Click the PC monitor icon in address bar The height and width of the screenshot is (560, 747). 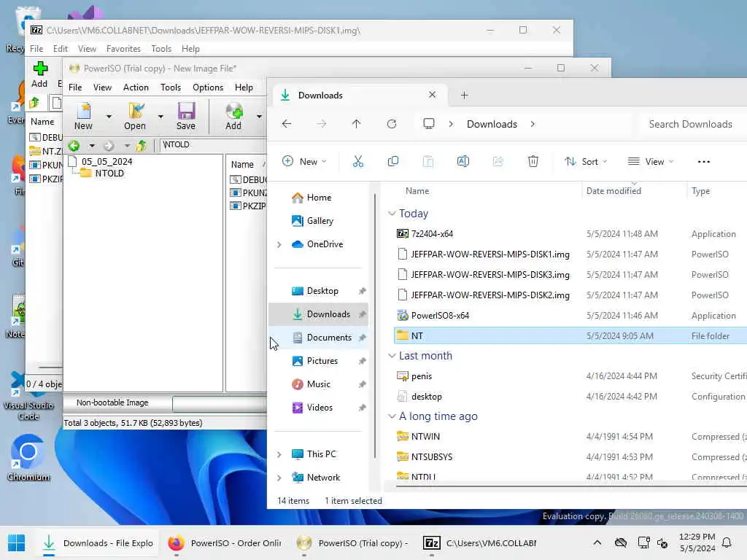point(428,124)
